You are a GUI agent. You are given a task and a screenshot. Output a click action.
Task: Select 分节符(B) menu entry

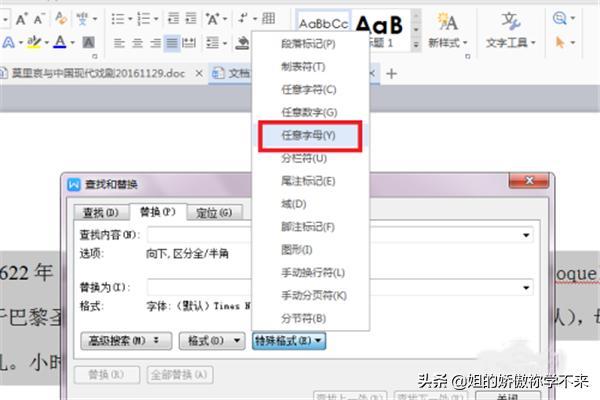pos(310,318)
